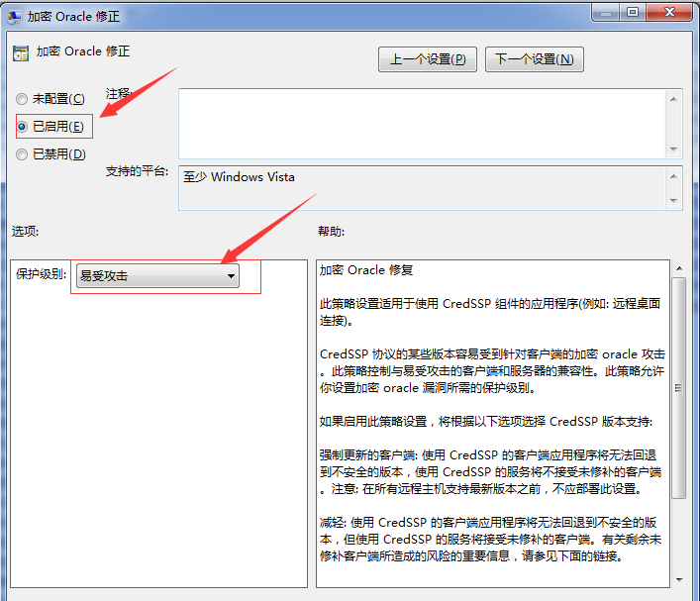The image size is (700, 601).
Task: Click the title bar application icon
Action: (14, 17)
